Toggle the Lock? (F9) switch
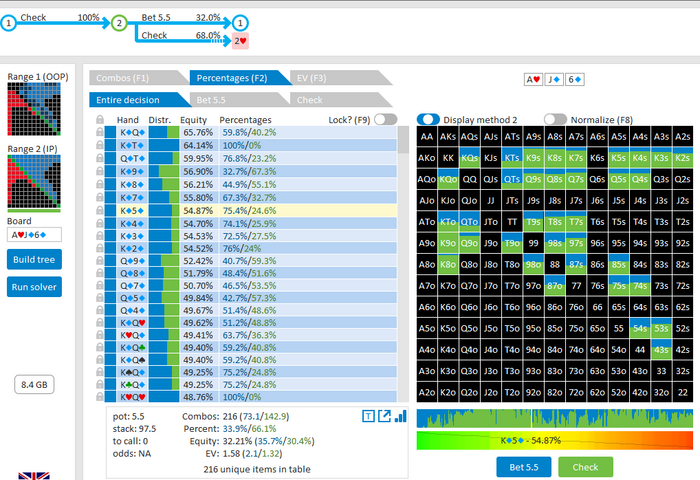This screenshot has width=700, height=480. (386, 119)
